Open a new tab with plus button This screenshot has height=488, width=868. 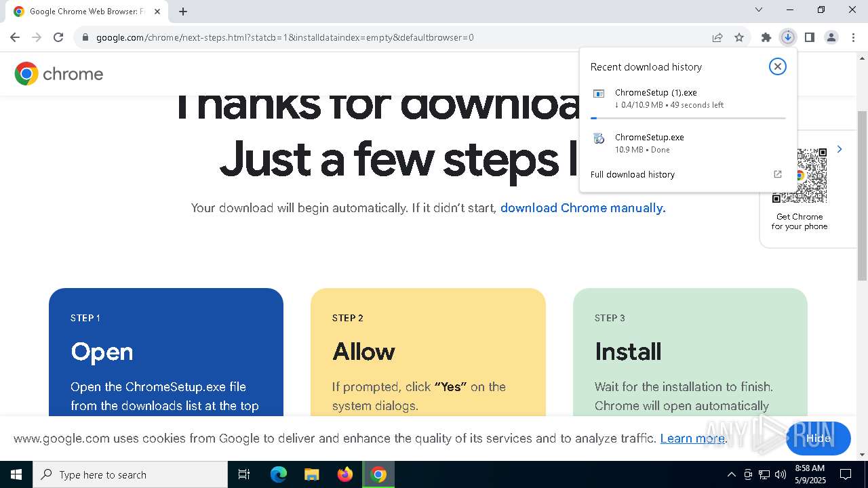[x=183, y=11]
